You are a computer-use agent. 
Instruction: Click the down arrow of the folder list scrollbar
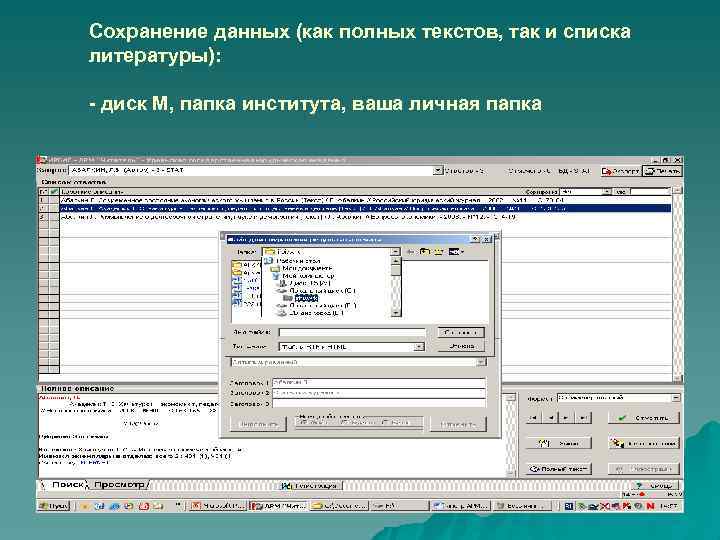[x=396, y=313]
